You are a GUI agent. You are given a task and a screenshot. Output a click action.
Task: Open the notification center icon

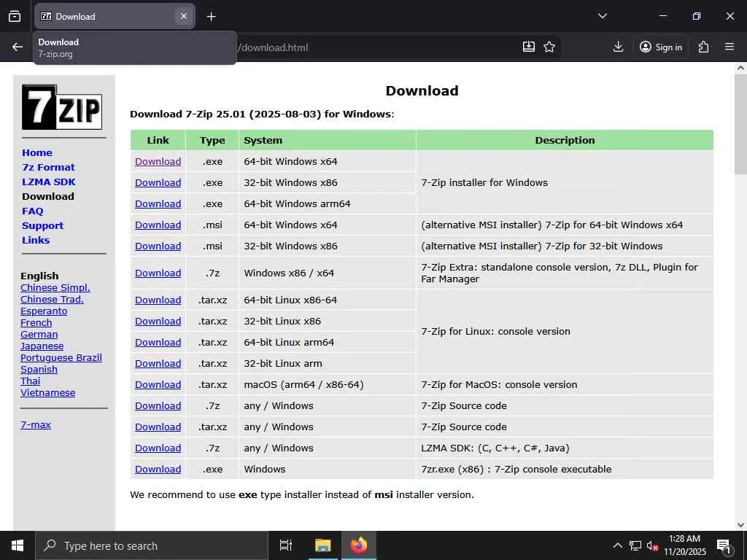coord(724,545)
